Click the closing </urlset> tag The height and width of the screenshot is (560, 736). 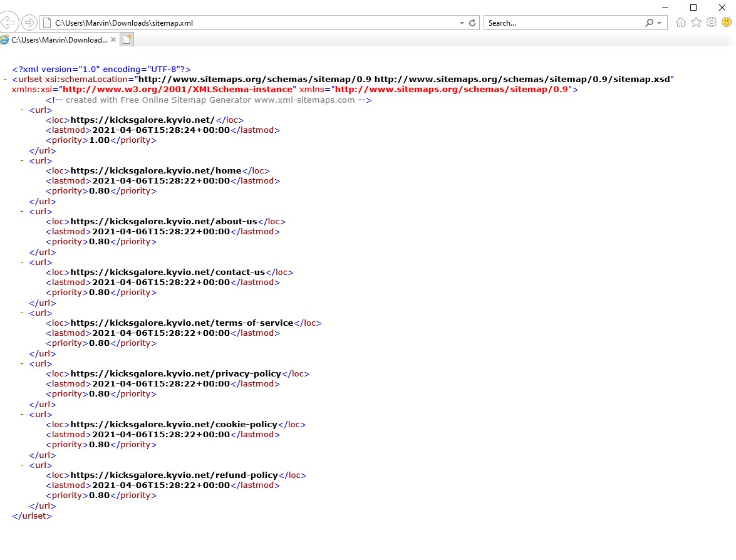pyautogui.click(x=32, y=516)
